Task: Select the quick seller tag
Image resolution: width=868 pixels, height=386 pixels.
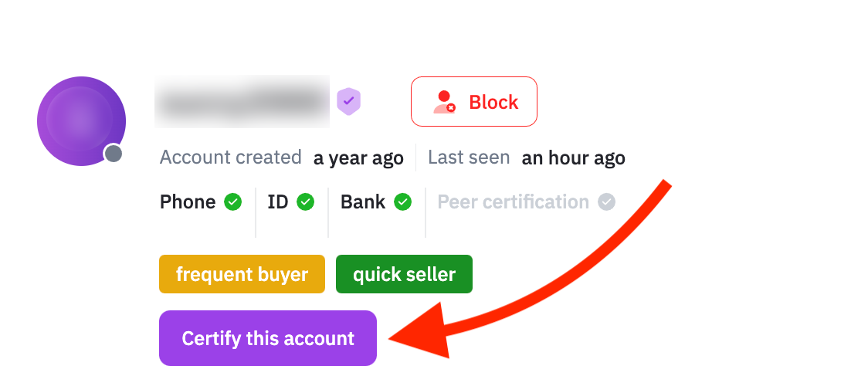Action: (404, 275)
